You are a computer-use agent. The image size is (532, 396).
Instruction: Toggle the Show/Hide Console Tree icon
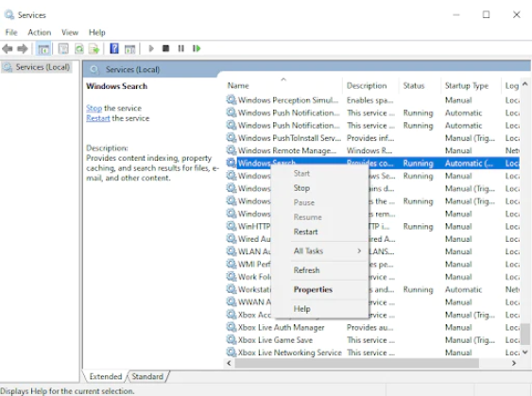(x=43, y=49)
